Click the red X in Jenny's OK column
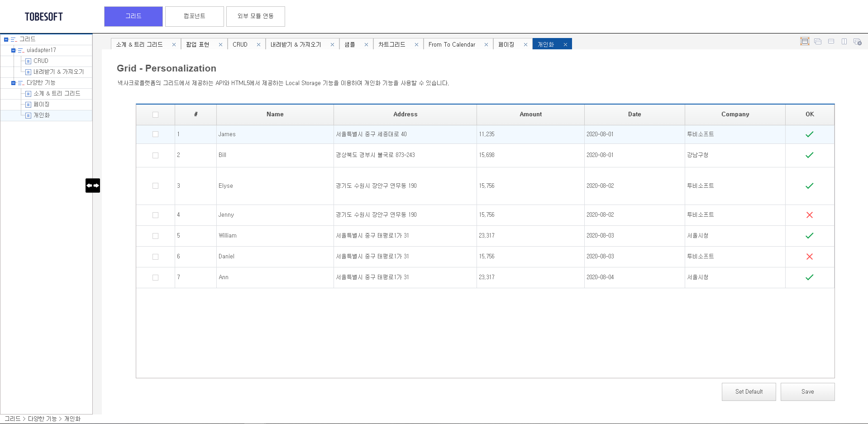868x424 pixels. click(810, 215)
